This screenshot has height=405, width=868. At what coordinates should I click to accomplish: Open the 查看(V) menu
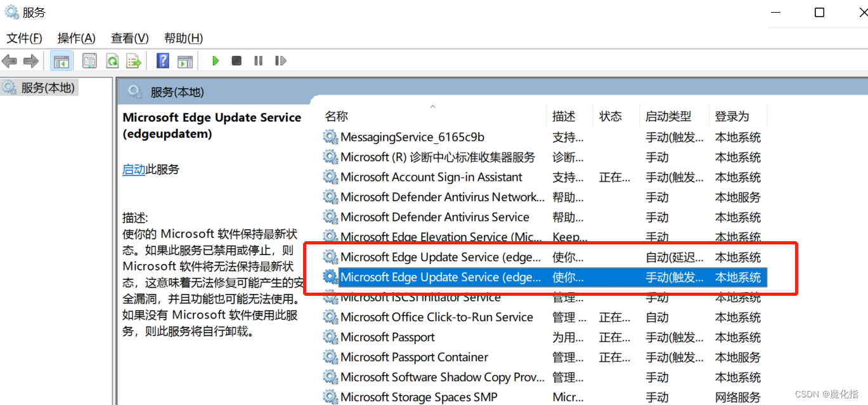pyautogui.click(x=130, y=38)
